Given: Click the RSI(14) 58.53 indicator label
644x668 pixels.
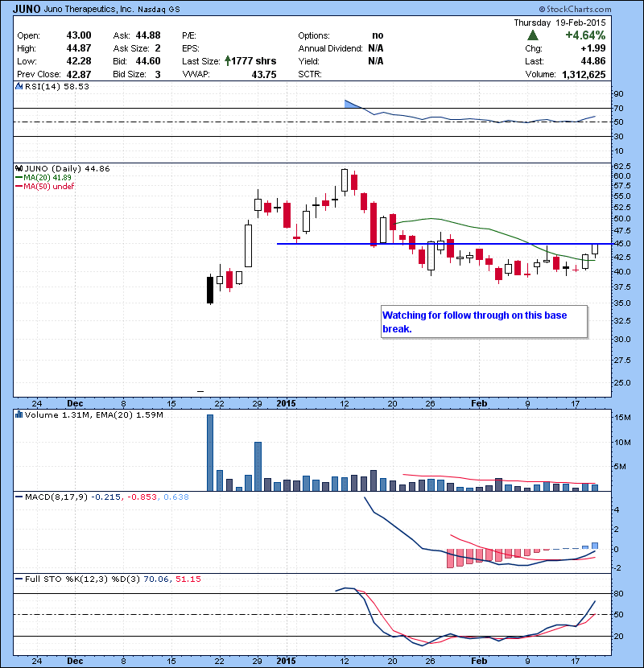Looking at the screenshot, I should click(57, 86).
